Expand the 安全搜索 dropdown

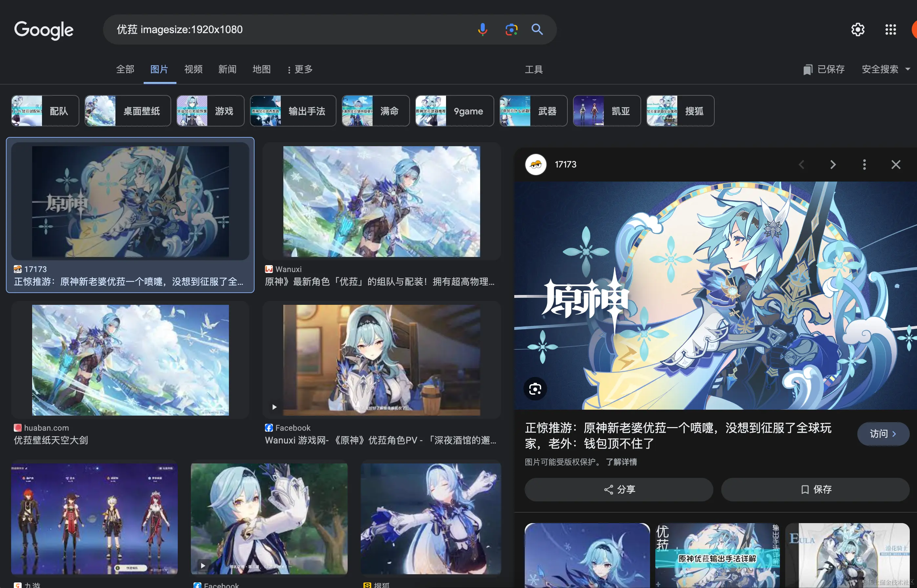tap(886, 69)
